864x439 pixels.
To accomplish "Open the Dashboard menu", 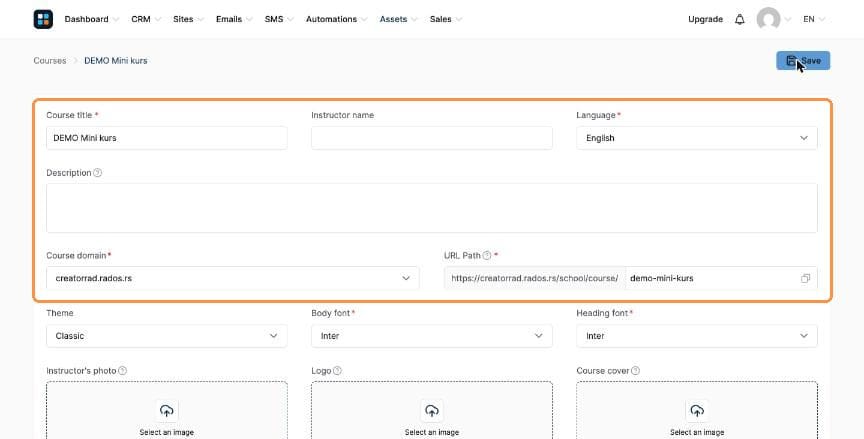I will point(91,19).
